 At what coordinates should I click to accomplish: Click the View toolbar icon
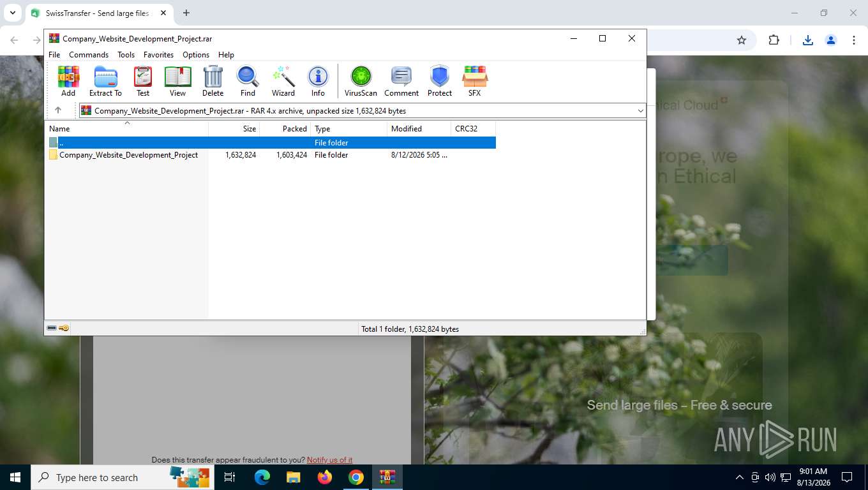pos(177,81)
